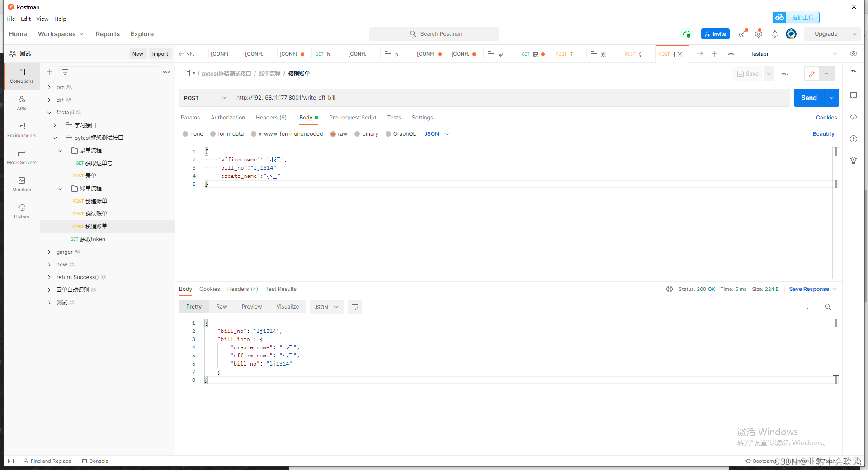Open the fastapi environment selector

794,54
